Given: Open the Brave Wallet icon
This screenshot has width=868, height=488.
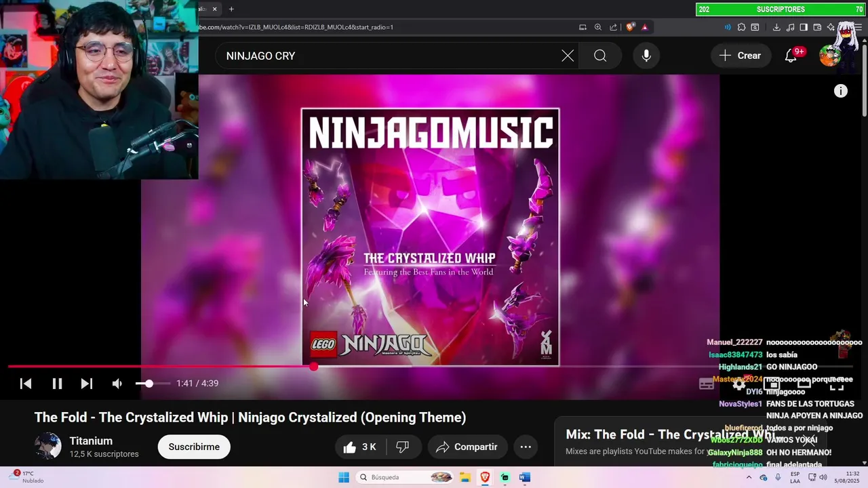Looking at the screenshot, I should 817,27.
